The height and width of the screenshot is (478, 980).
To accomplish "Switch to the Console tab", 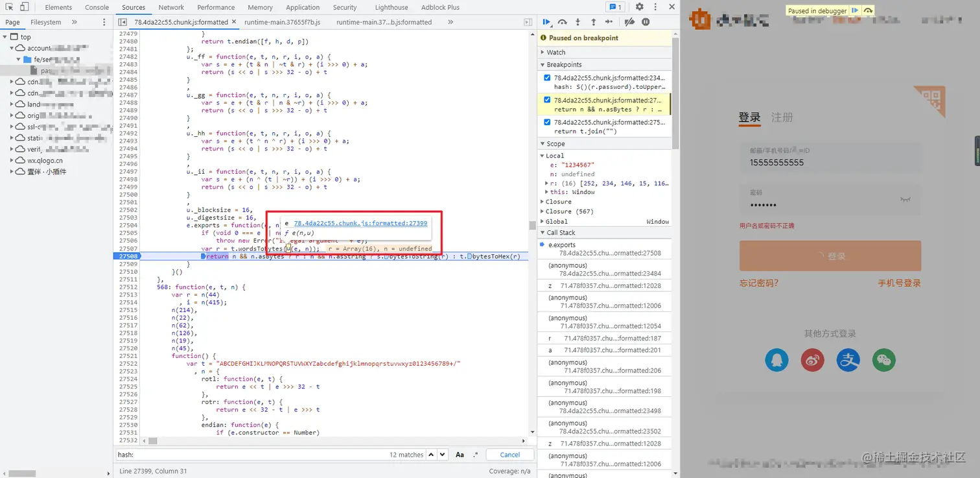I will click(x=97, y=7).
